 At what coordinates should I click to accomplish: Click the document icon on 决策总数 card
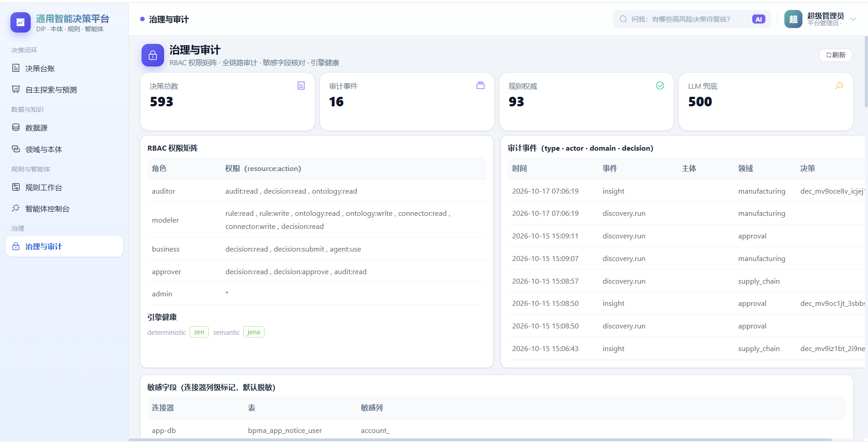[301, 86]
